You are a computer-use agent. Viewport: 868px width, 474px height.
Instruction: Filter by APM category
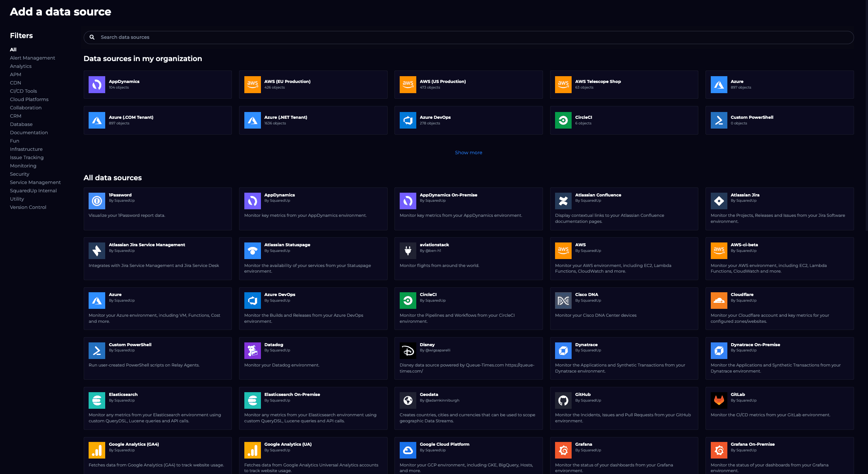click(x=15, y=74)
